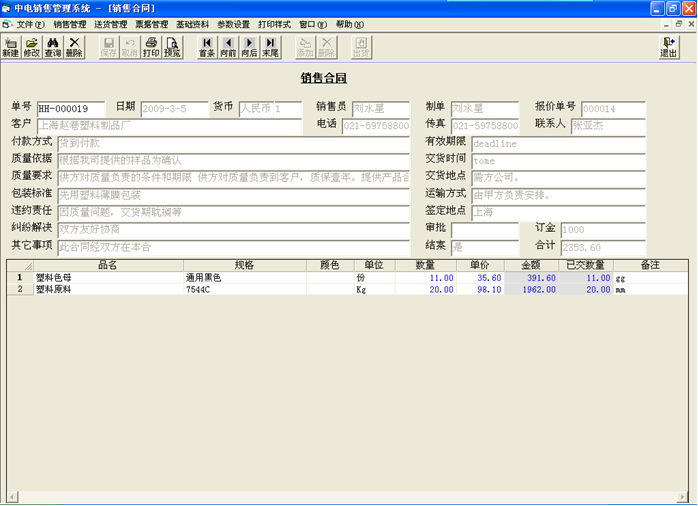The image size is (698, 506).
Task: Jump to last record with 末尾
Action: (270, 47)
